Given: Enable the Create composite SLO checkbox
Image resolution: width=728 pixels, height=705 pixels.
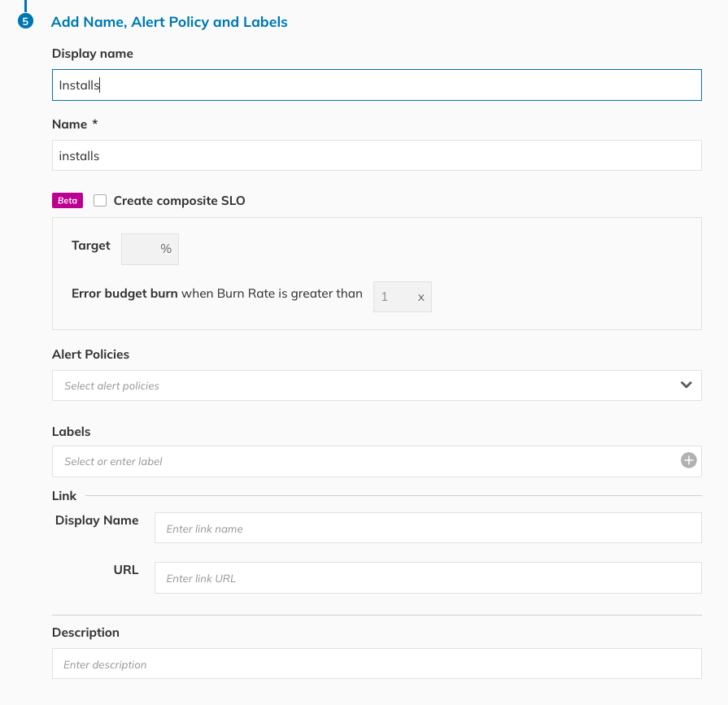Looking at the screenshot, I should tap(99, 199).
